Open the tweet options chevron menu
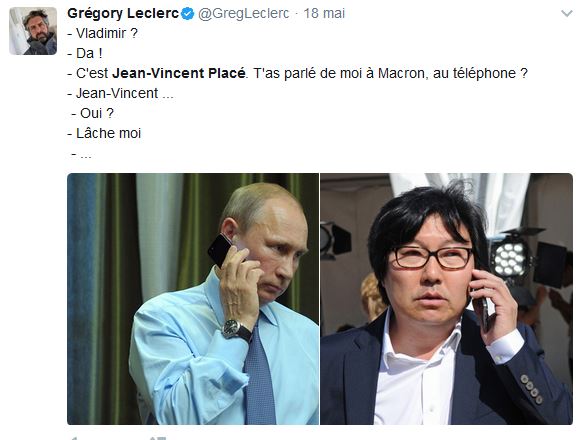 point(567,14)
